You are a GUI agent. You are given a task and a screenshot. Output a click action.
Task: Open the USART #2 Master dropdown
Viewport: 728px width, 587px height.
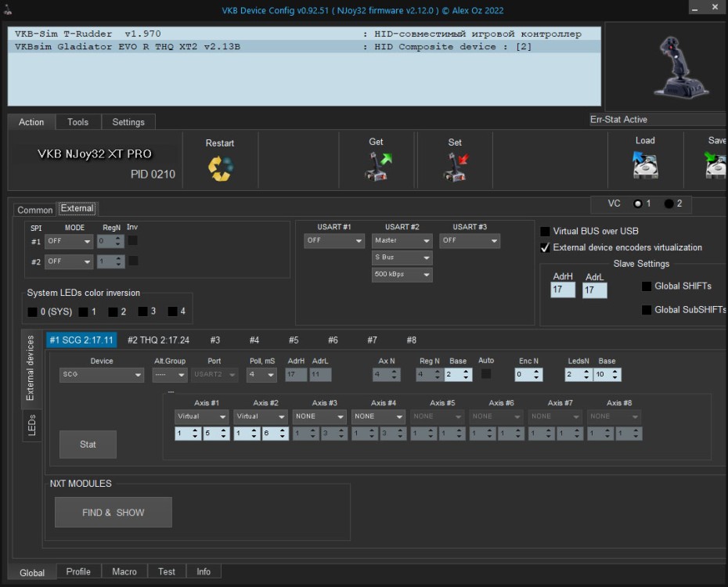[x=402, y=241]
